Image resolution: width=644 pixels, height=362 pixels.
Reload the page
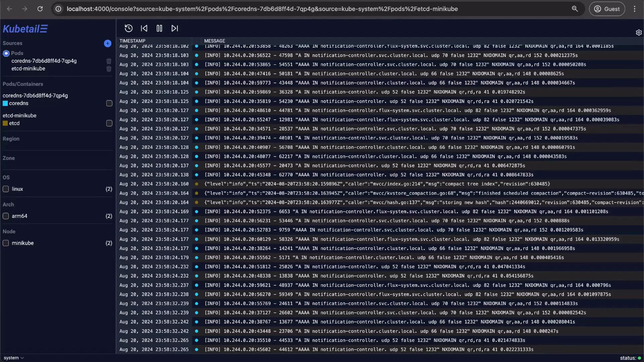point(40,9)
